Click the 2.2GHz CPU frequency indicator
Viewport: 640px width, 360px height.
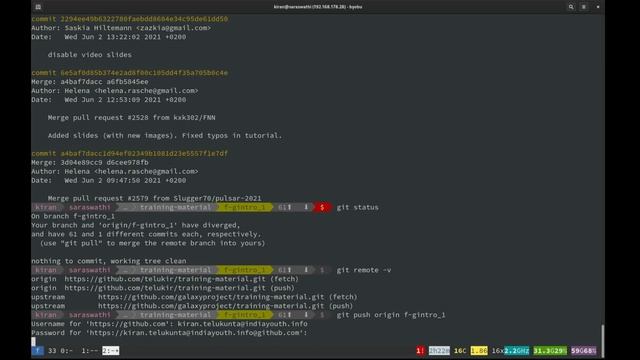tap(517, 351)
